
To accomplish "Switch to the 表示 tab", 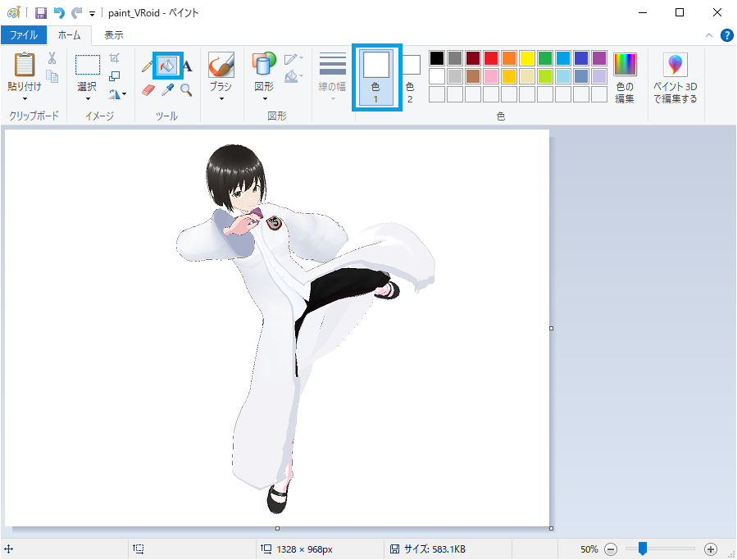I will 113,35.
